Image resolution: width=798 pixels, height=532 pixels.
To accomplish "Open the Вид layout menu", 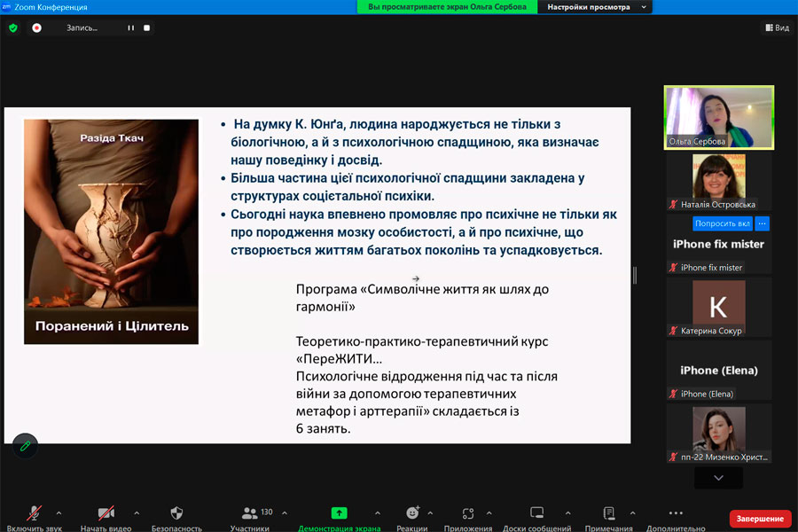I will pyautogui.click(x=777, y=27).
